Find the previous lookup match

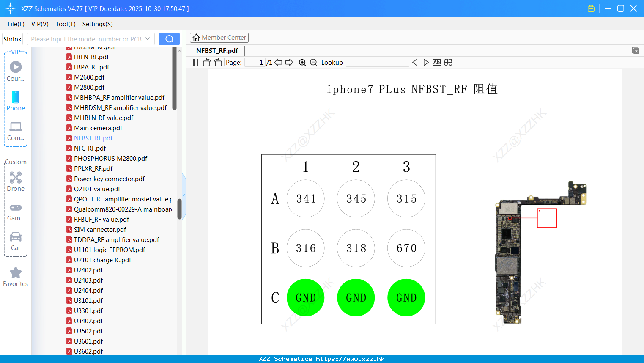[x=415, y=62]
